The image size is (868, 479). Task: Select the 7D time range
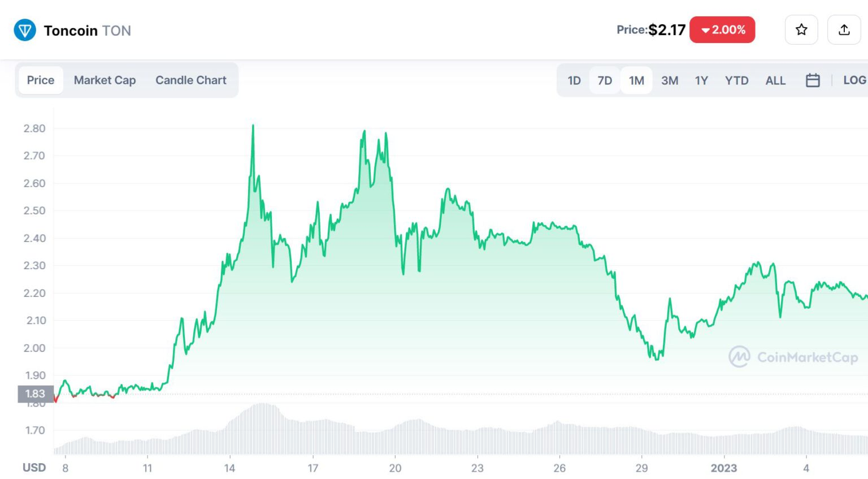click(605, 80)
